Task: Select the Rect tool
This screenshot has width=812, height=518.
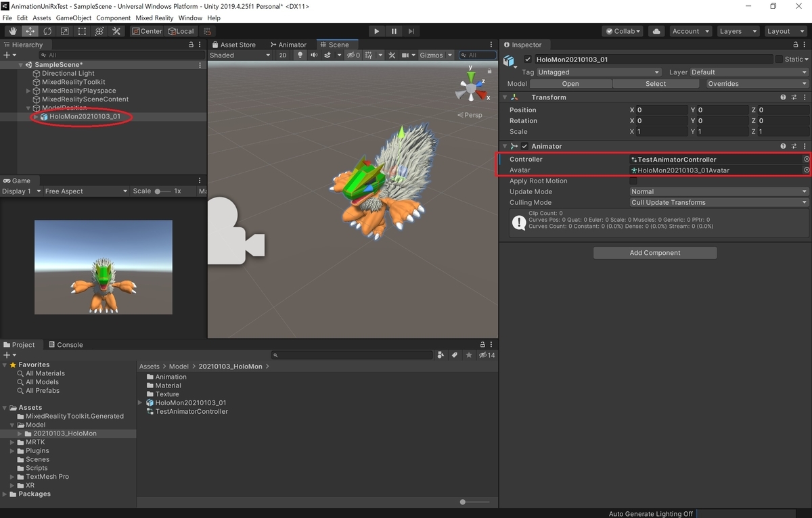Action: 82,31
